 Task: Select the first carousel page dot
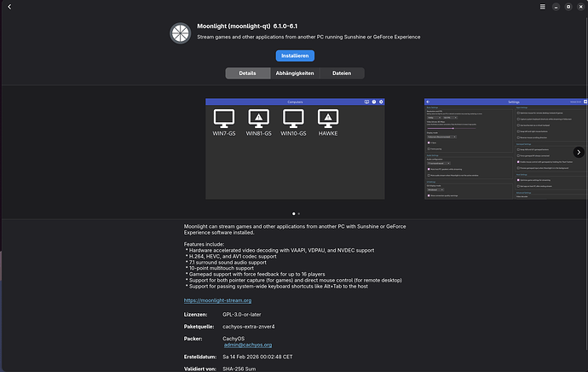294,213
